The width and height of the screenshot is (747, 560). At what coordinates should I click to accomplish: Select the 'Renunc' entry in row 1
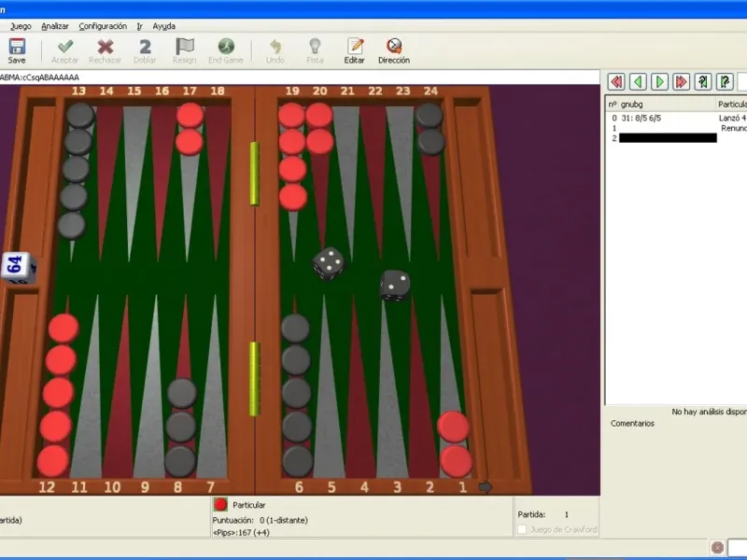(734, 128)
